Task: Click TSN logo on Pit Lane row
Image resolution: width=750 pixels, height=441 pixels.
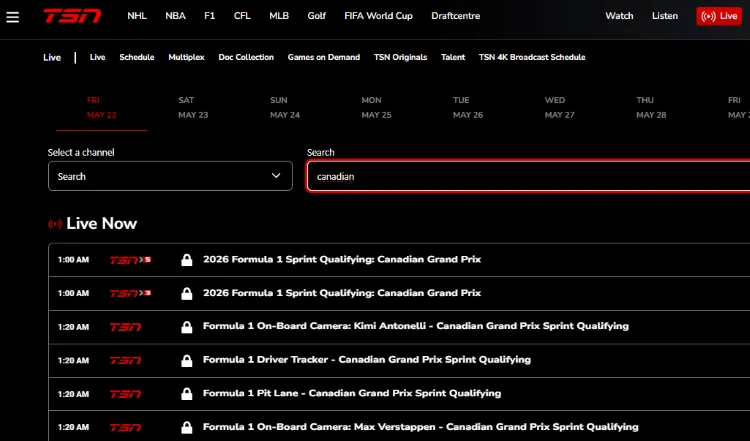Action: [x=125, y=394]
